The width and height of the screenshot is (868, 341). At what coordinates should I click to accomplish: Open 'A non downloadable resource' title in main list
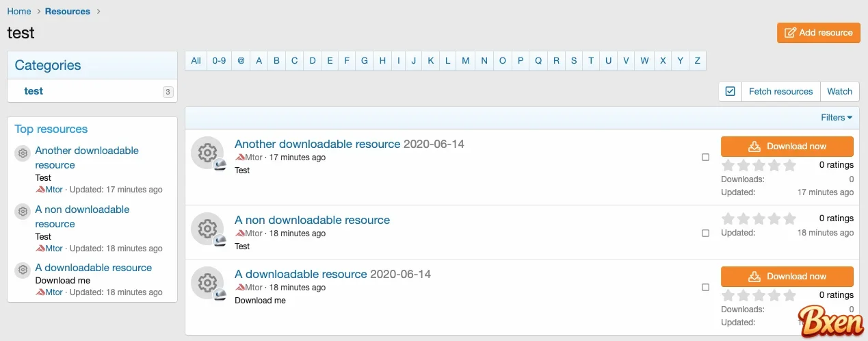point(312,220)
